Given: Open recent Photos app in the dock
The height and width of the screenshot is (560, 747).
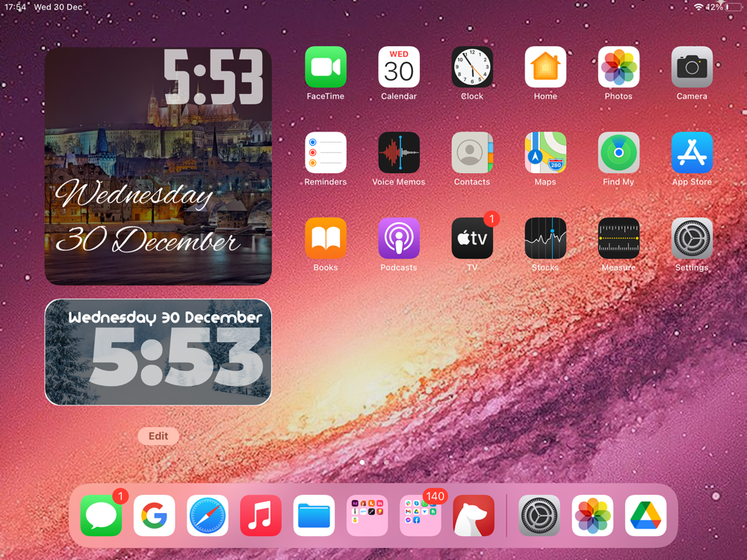Looking at the screenshot, I should pyautogui.click(x=592, y=516).
